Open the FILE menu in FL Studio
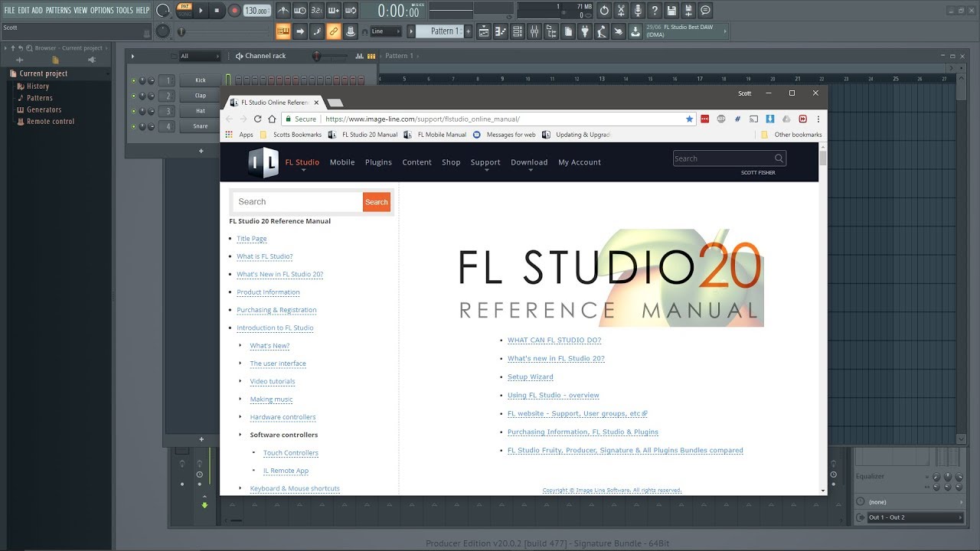Screen dimensions: 980x551 [9, 10]
